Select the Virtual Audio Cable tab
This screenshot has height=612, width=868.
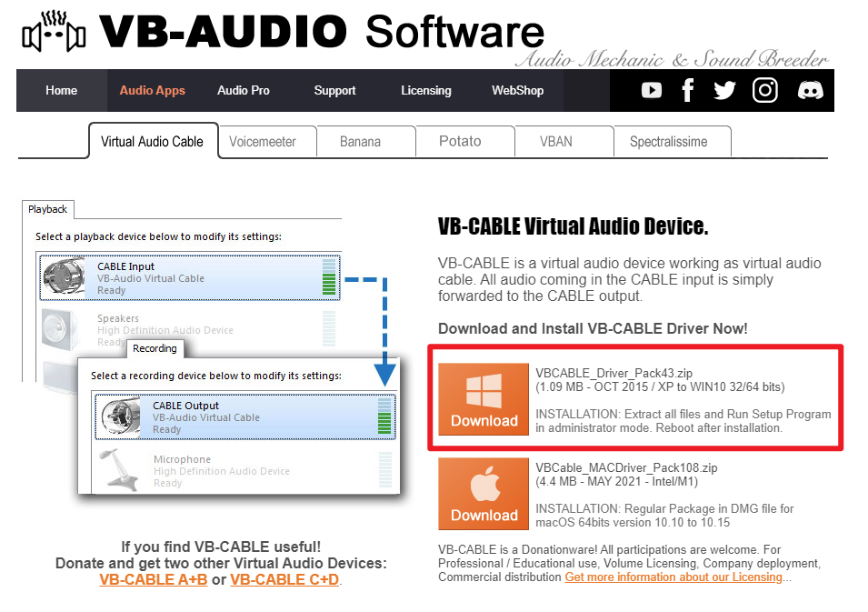153,141
